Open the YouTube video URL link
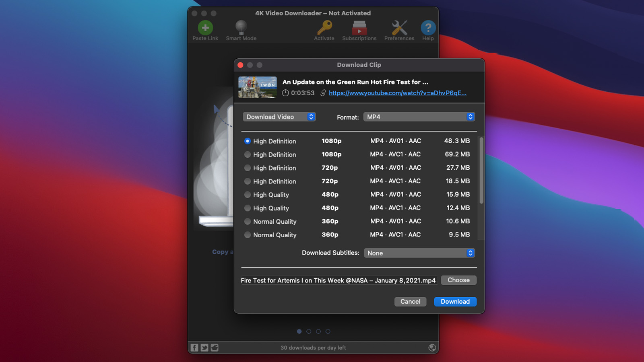This screenshot has height=362, width=644. point(398,93)
